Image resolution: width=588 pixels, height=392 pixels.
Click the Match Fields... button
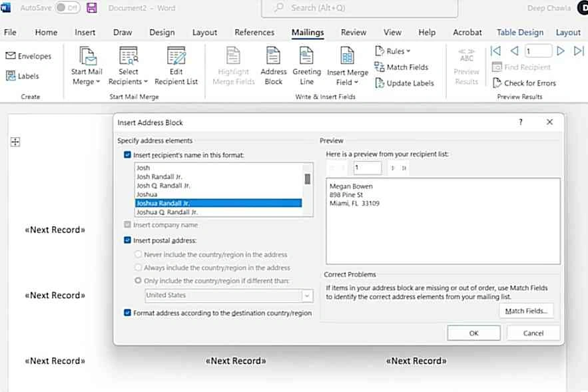pos(526,311)
